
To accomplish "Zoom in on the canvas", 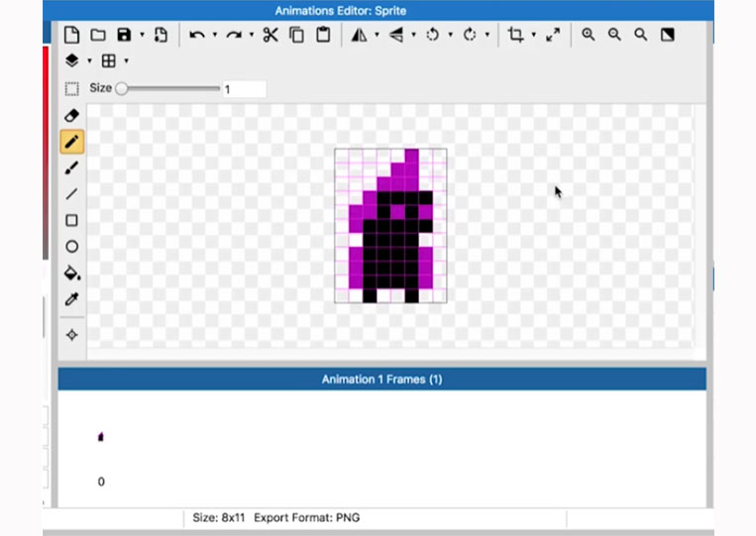I will [589, 35].
